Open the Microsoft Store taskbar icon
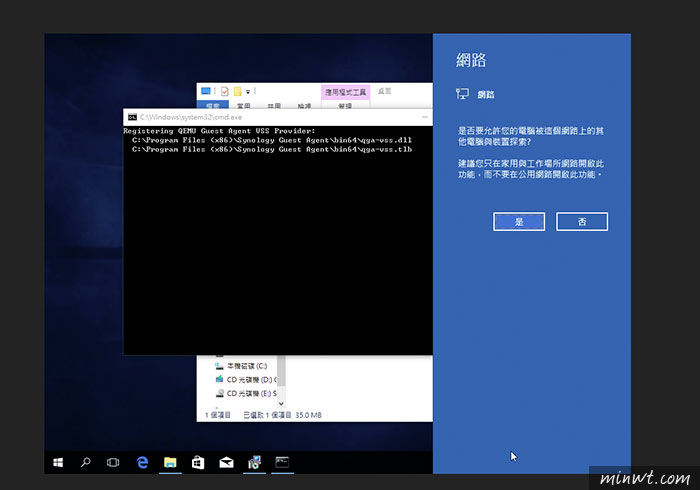 point(198,462)
